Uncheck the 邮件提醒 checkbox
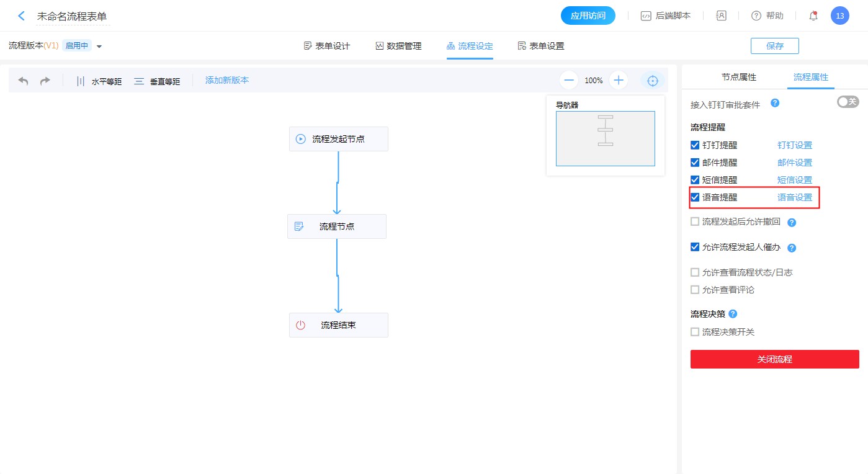The image size is (868, 474). tap(695, 163)
